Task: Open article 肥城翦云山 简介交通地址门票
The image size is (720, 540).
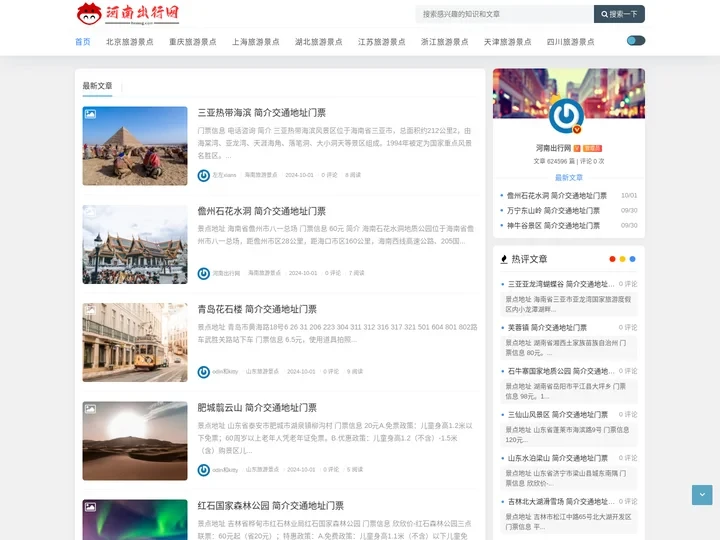Action: [257, 408]
